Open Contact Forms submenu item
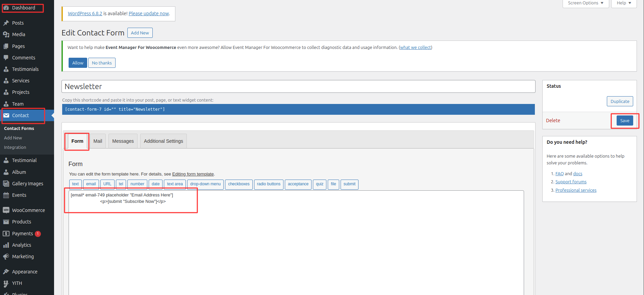 coord(19,129)
